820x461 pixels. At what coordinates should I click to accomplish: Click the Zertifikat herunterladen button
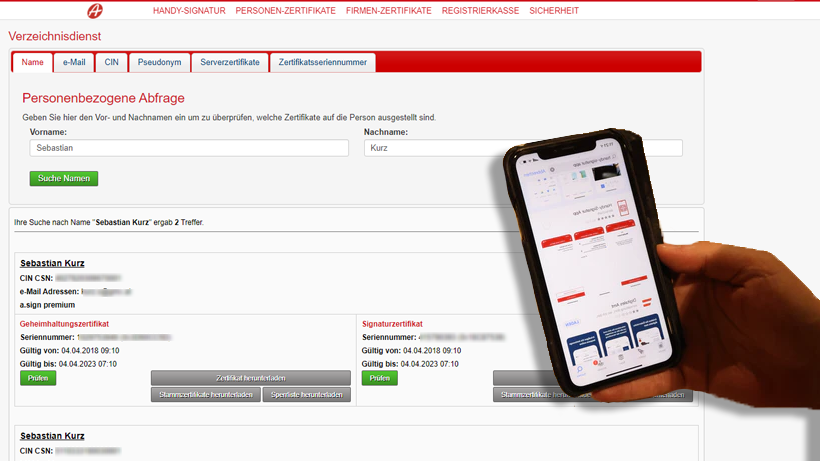click(250, 378)
